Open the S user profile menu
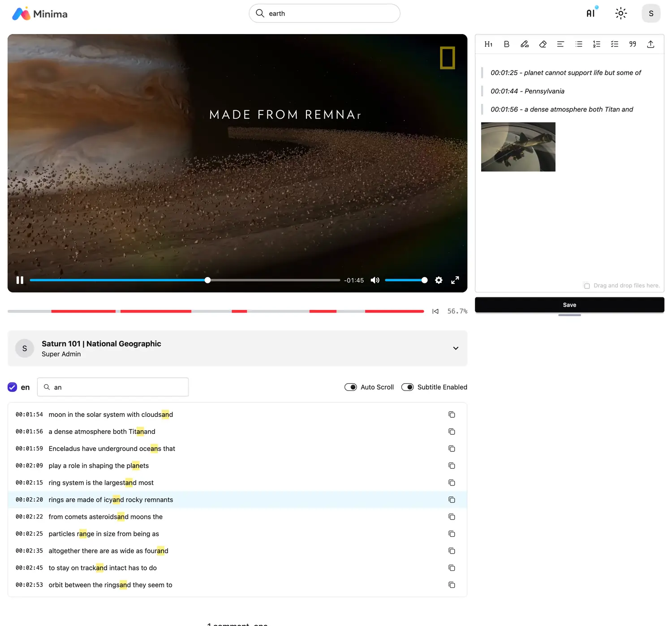Screen dimensions: 672x626 (650, 13)
